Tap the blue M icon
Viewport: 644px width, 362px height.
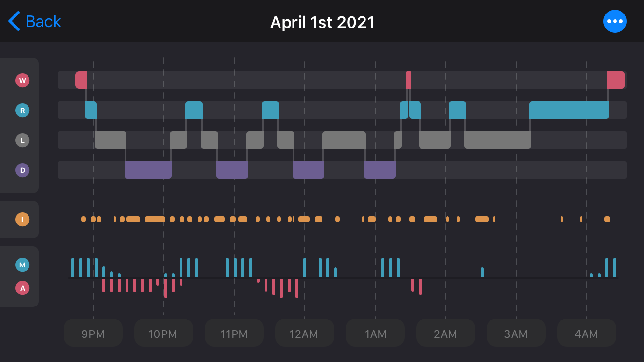click(x=22, y=265)
